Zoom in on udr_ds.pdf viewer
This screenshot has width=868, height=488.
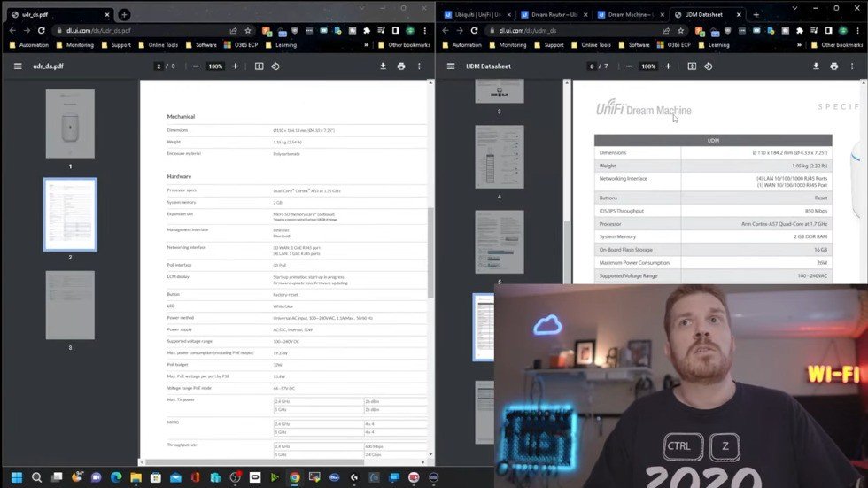click(236, 66)
